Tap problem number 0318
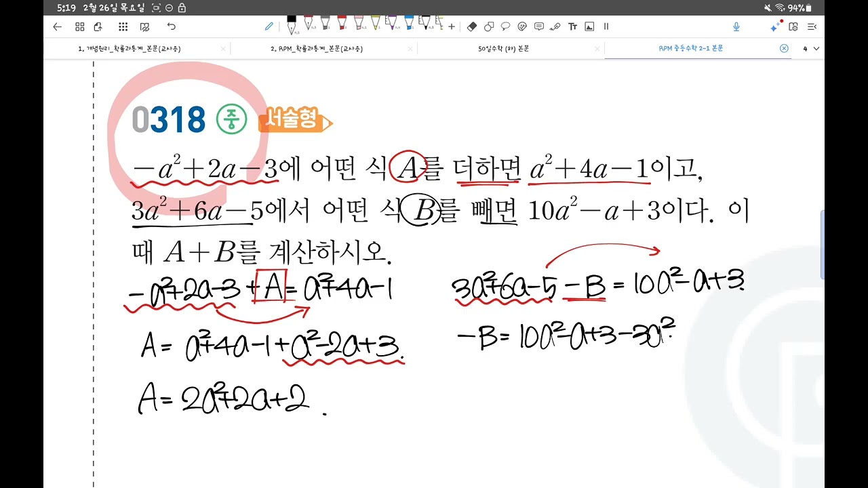Image resolution: width=868 pixels, height=488 pixels. click(x=169, y=121)
